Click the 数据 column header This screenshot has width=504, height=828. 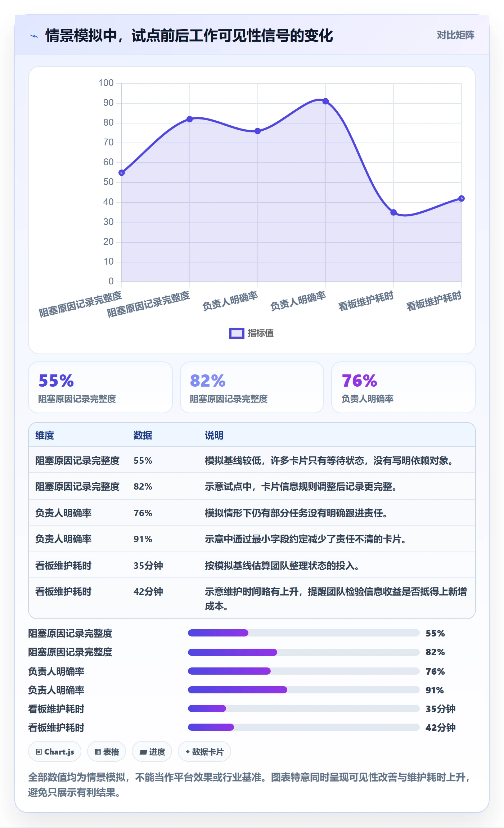point(143,435)
